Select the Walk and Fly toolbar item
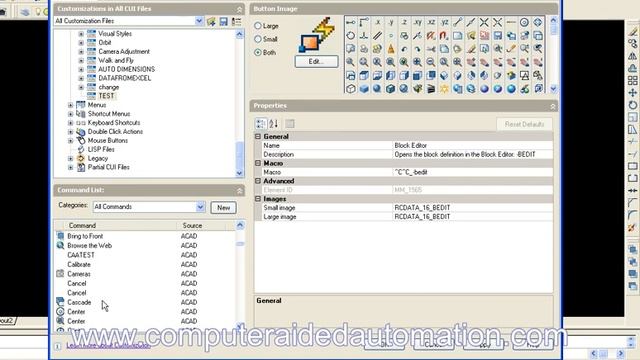640x360 pixels. click(x=116, y=60)
